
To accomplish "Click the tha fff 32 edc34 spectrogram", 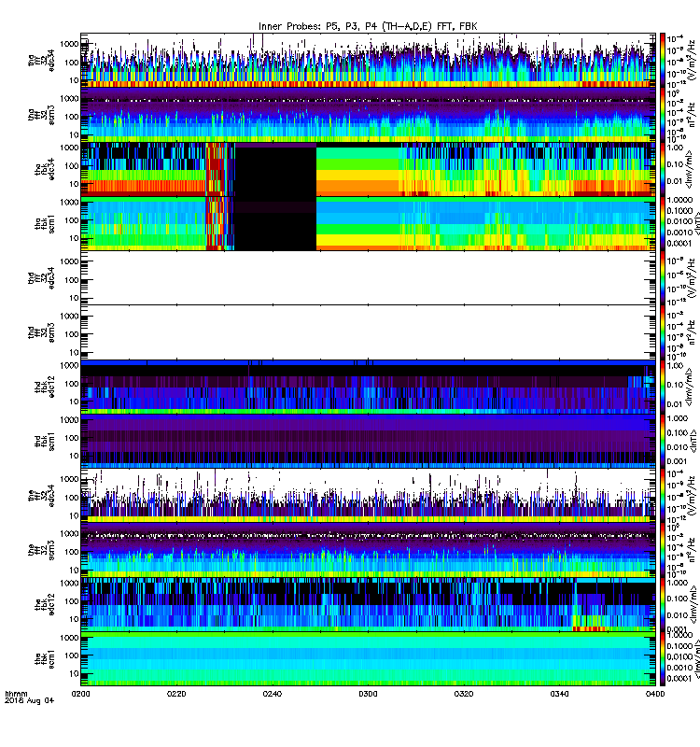I will (x=368, y=60).
